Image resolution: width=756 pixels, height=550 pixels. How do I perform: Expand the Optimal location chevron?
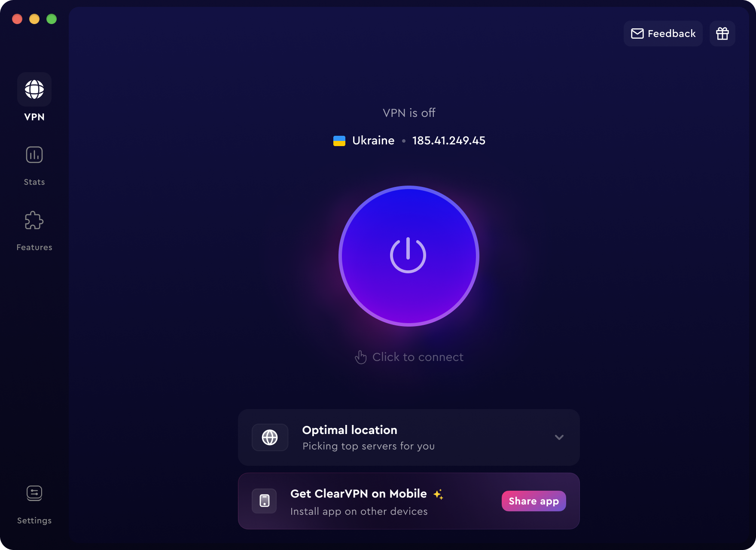point(559,437)
